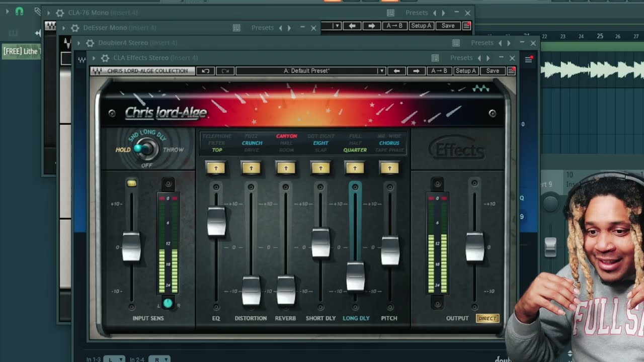Click Undo arrow in CLA Effects toolbar
The image size is (644, 362).
(205, 71)
